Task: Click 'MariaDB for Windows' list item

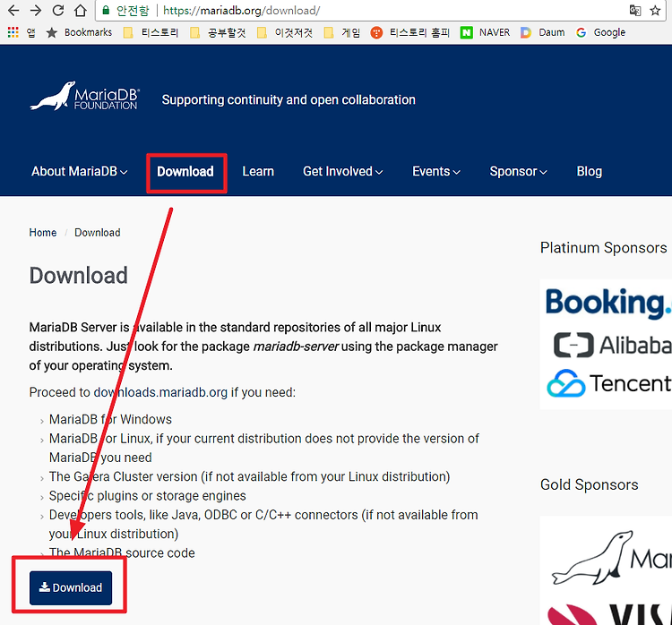Action: tap(110, 419)
